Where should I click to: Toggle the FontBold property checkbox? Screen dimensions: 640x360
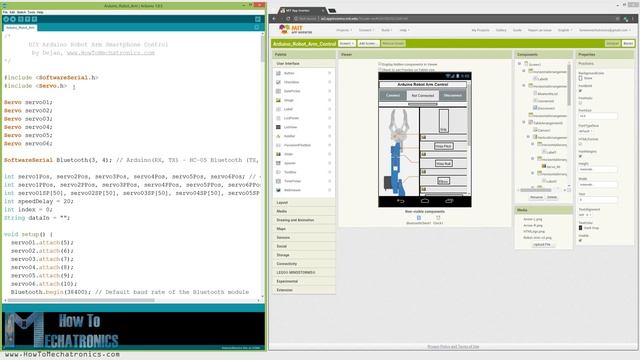(x=580, y=91)
